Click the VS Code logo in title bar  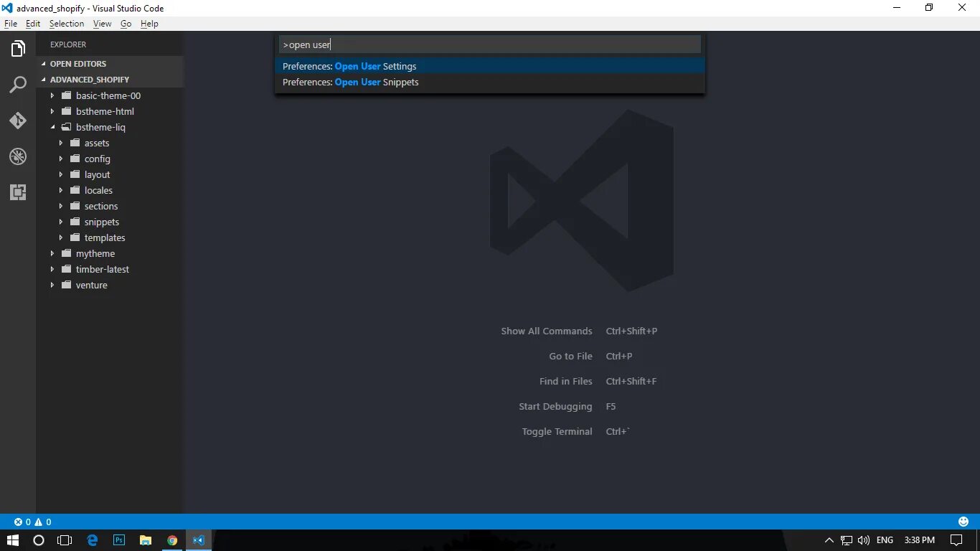tap(7, 8)
